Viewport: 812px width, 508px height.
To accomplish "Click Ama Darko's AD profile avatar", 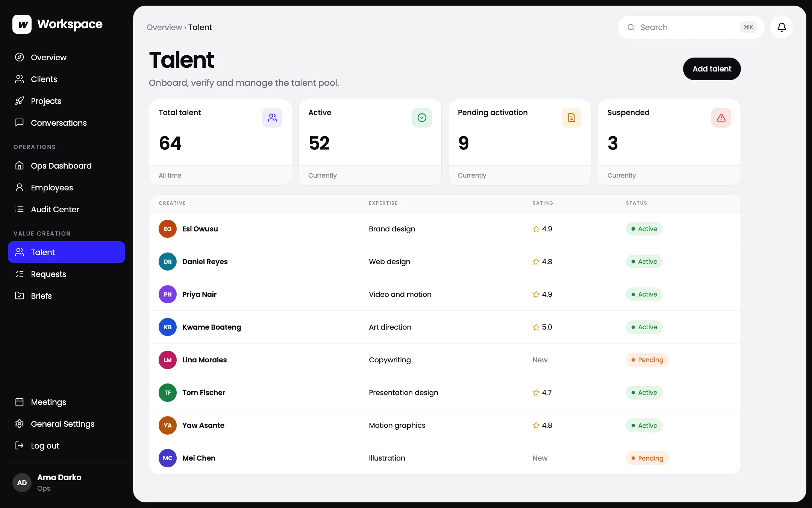I will [x=22, y=482].
